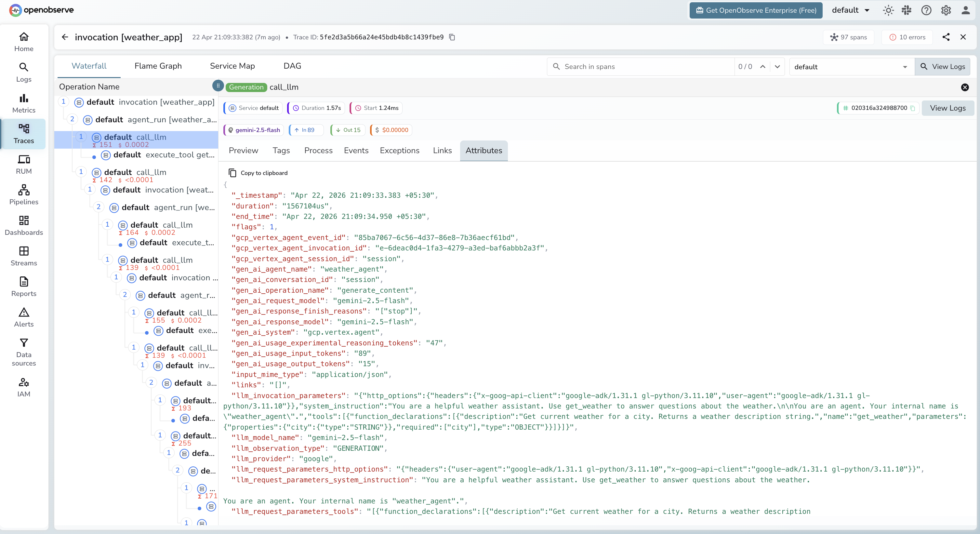
Task: Navigate to next span match with down chevron
Action: 778,67
